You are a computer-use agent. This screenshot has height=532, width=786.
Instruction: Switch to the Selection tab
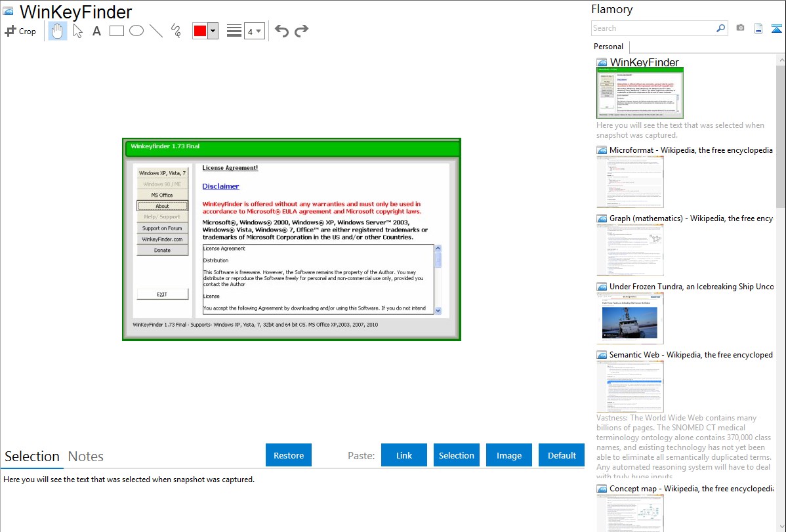coord(32,457)
